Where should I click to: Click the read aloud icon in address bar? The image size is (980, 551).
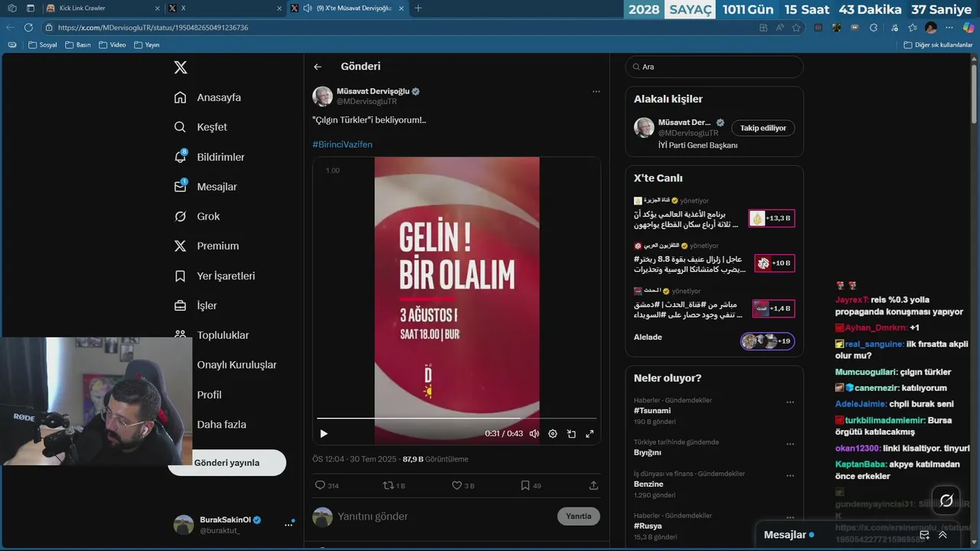[779, 27]
